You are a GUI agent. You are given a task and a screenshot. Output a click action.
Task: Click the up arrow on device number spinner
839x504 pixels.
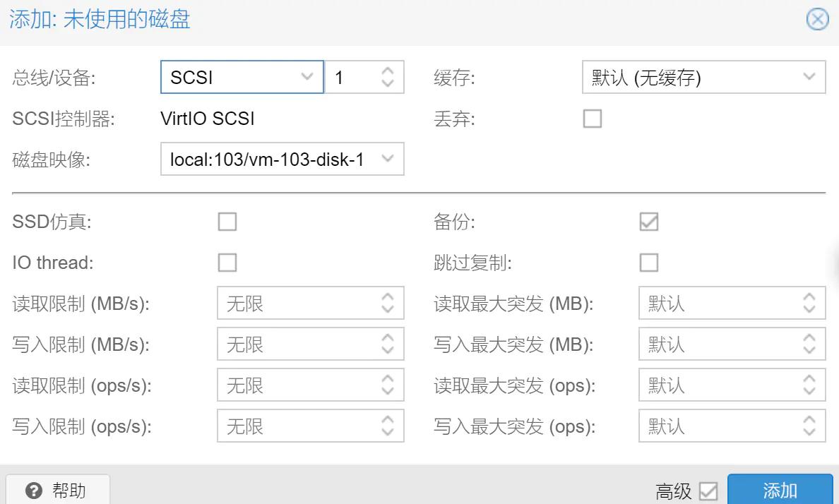click(388, 71)
